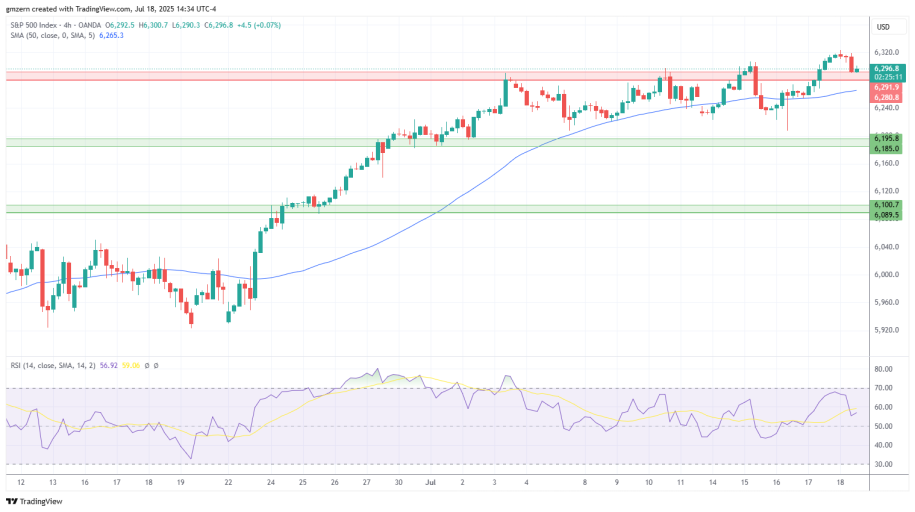The height and width of the screenshot is (512, 915).
Task: Click the RSI value 56.92
Action: (x=109, y=365)
